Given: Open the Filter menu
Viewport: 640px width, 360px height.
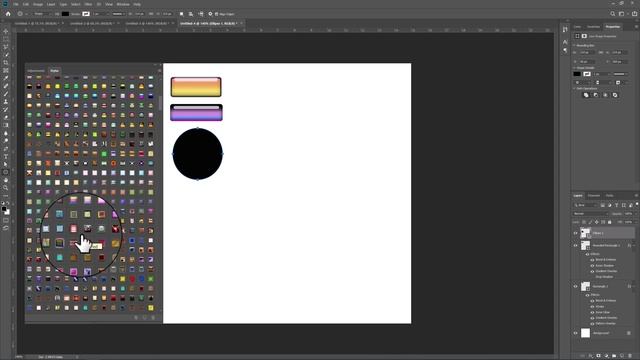Looking at the screenshot, I should coord(89,4).
